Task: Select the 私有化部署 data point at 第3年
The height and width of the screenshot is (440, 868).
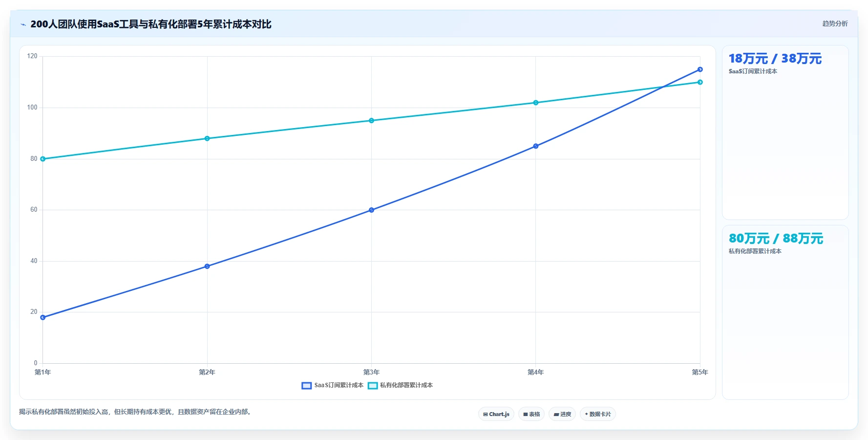Action: (371, 121)
